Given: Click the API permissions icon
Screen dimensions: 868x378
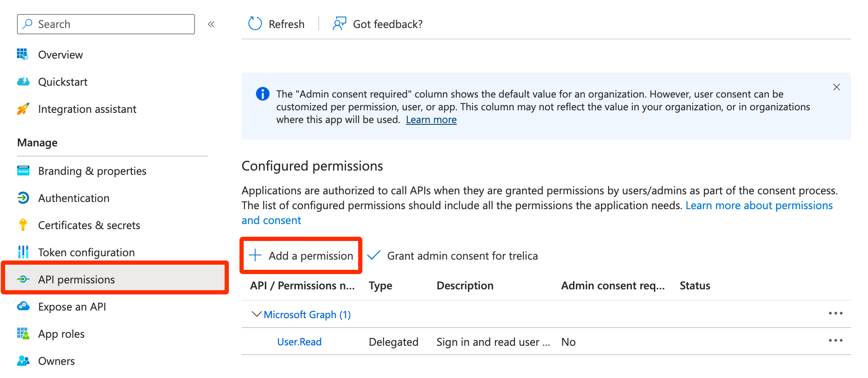Looking at the screenshot, I should tap(23, 279).
